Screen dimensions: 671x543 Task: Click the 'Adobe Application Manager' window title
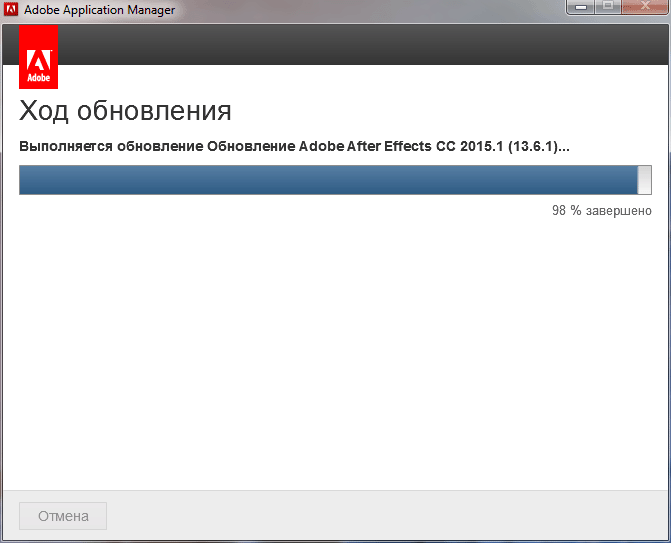[x=99, y=10]
